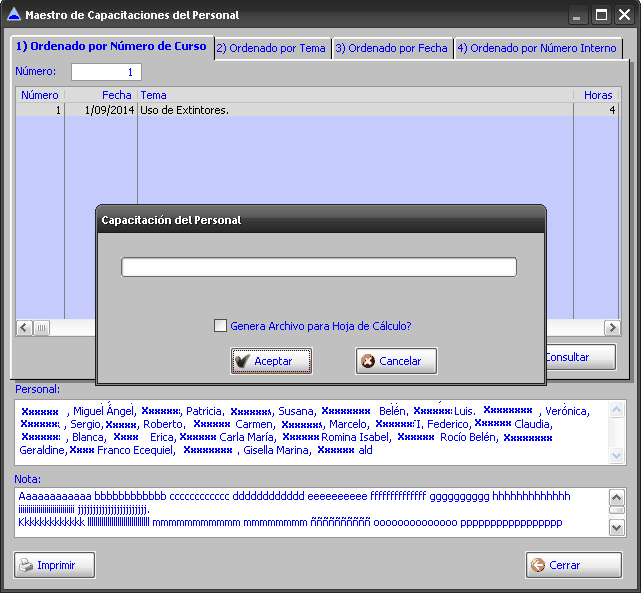Screen dimensions: 642x593
Task: Switch to Ordenado por Fecha tab
Action: tap(392, 48)
